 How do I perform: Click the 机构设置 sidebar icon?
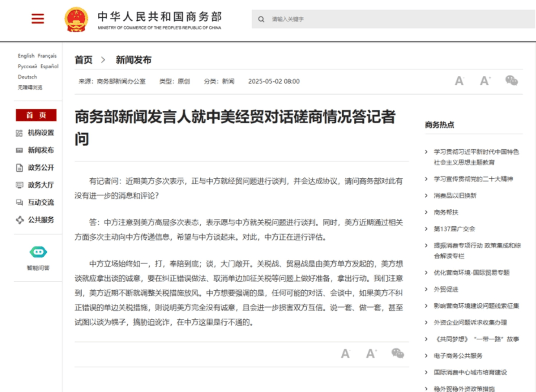[19, 133]
